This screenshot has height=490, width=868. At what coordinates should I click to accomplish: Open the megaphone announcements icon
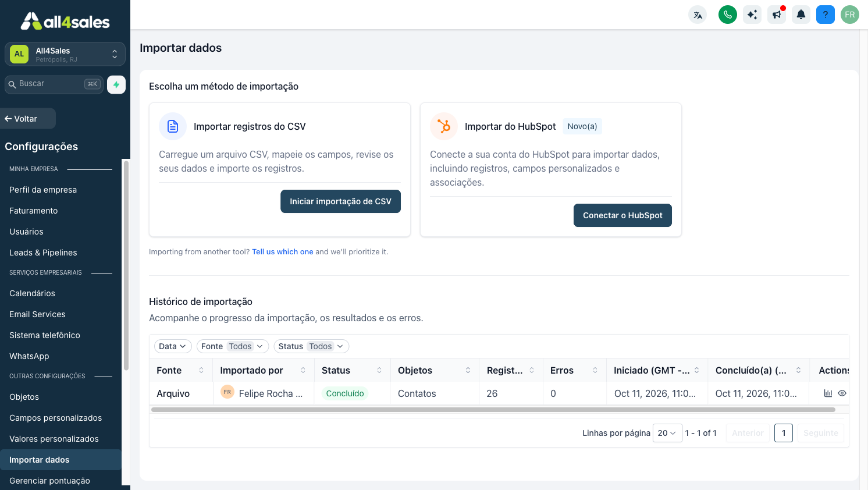777,15
